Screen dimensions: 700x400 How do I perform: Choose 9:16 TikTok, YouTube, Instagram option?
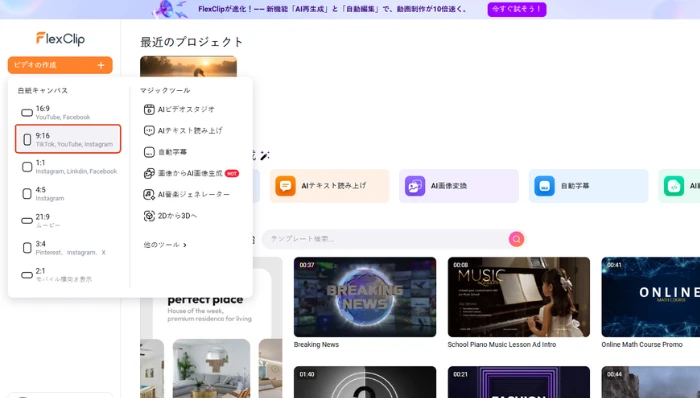pos(68,139)
